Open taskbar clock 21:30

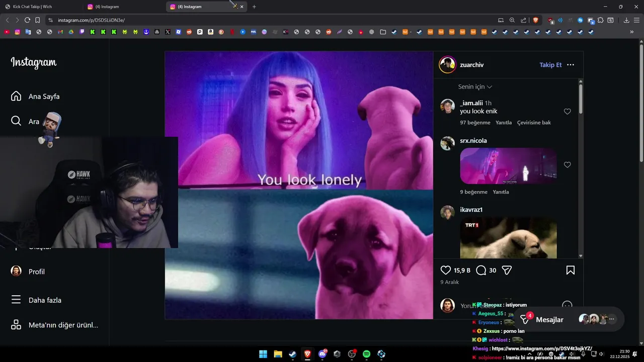620,354
